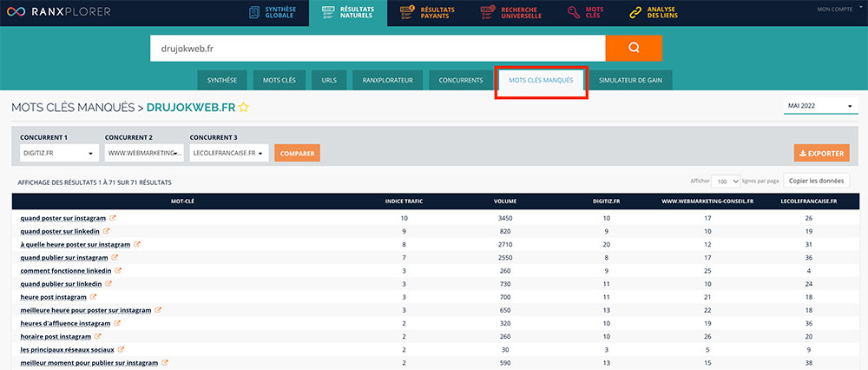Open keyword link quand poster sur linkedin

click(60, 232)
